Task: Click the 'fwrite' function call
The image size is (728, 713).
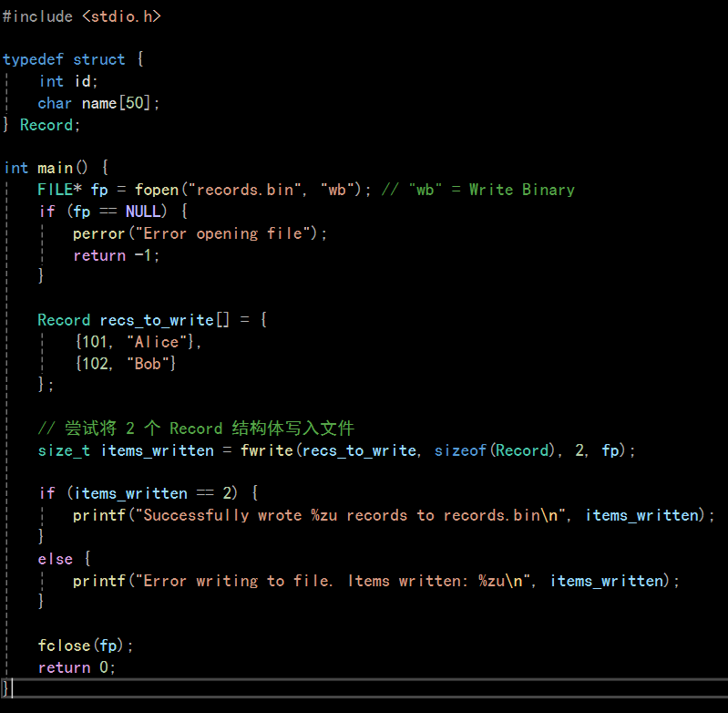Action: [267, 450]
